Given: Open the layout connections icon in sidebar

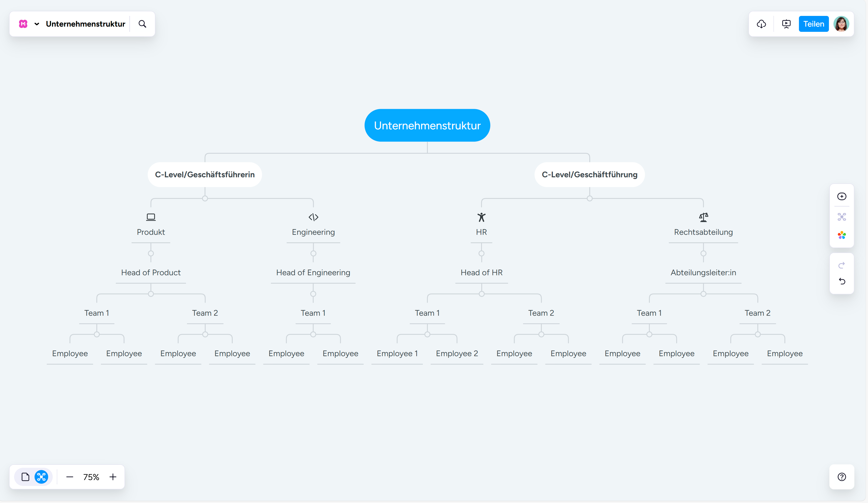Looking at the screenshot, I should 842,217.
